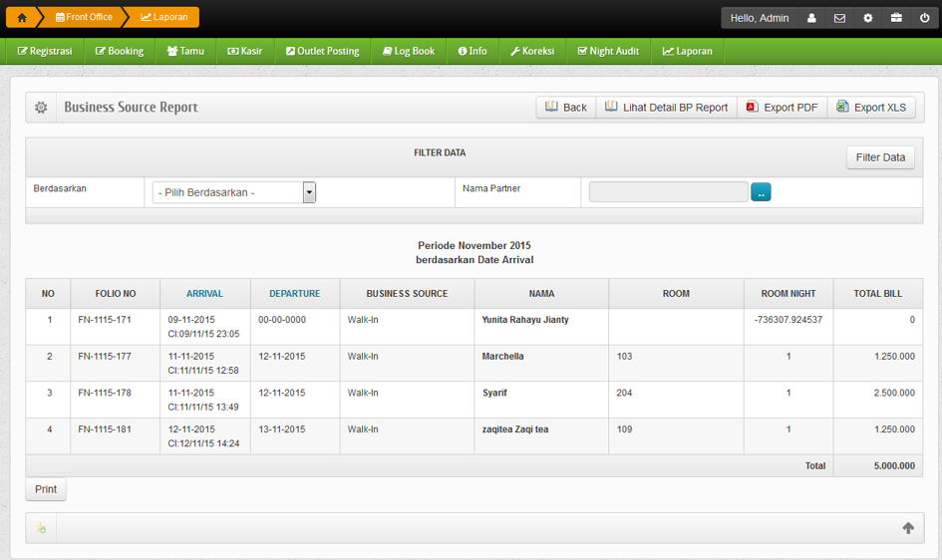Viewport: 942px width, 560px height.
Task: Click the power logout icon
Action: pyautogui.click(x=925, y=18)
